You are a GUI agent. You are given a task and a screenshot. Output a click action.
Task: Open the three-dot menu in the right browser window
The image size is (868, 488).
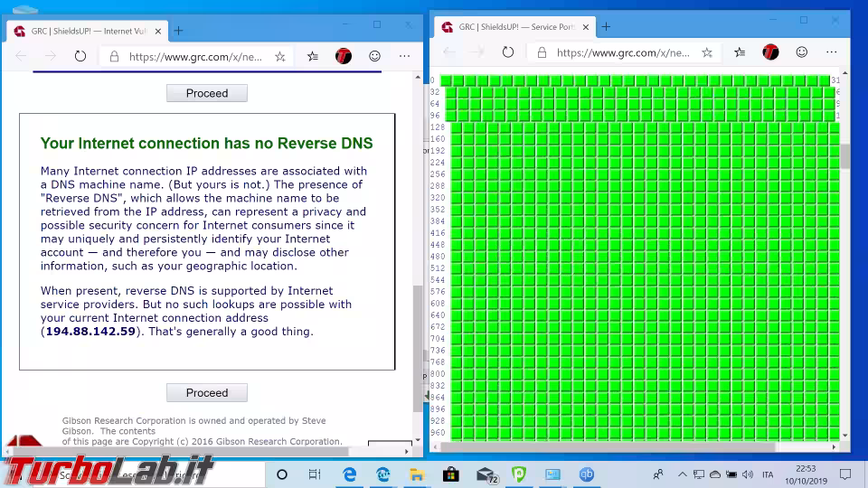[x=831, y=52]
